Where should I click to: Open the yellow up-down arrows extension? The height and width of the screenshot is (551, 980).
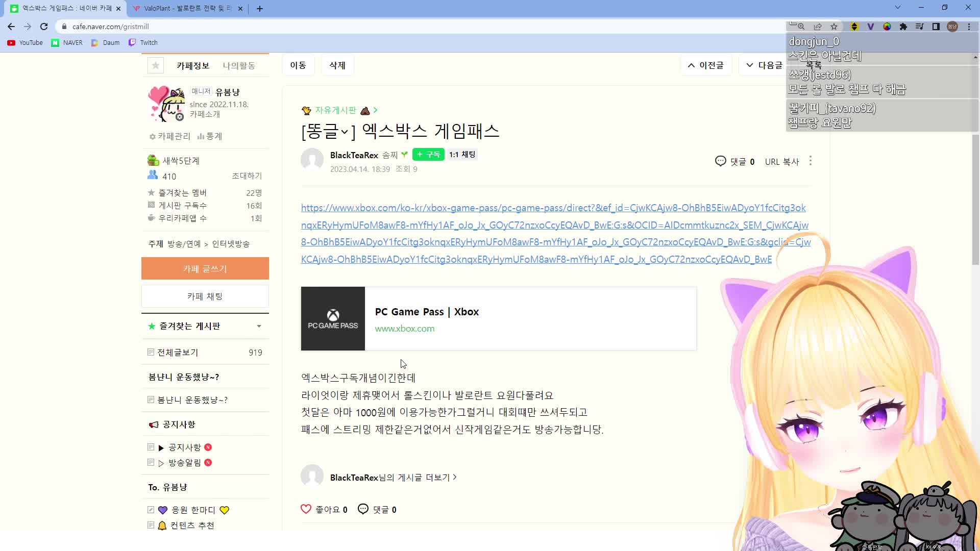pyautogui.click(x=854, y=27)
